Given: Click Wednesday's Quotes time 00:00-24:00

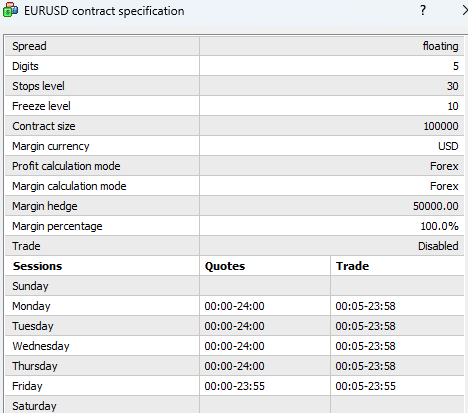Looking at the screenshot, I should click(234, 346).
